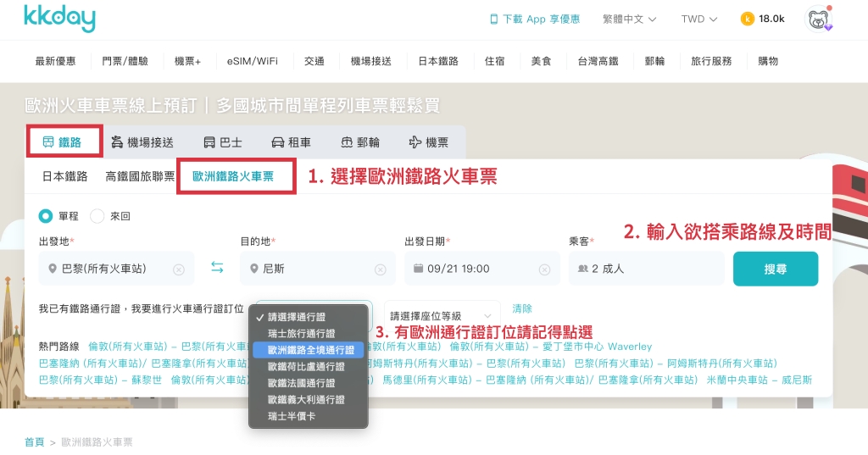This screenshot has height=455, width=868.
Task: Open 機場接送 in top navigation bar
Action: click(371, 62)
